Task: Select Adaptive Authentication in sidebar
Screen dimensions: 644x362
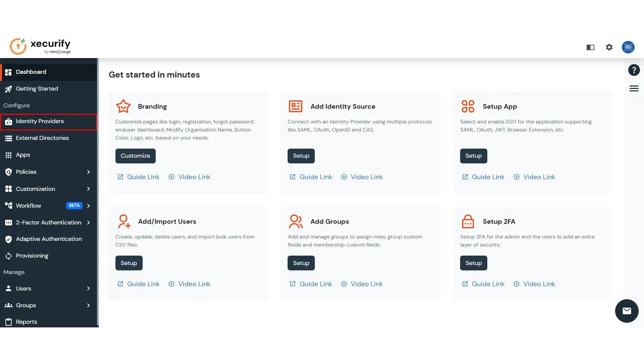Action: tap(48, 239)
